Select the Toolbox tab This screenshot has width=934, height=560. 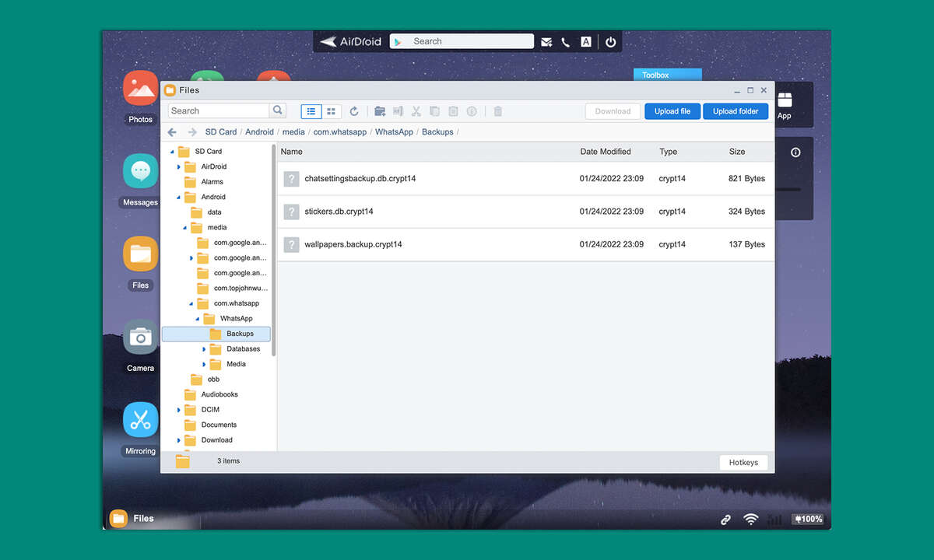668,75
